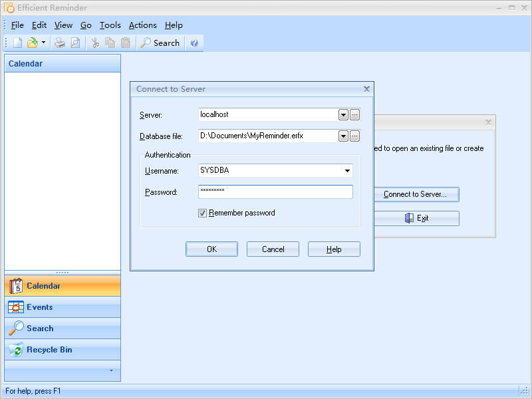532x399 pixels.
Task: Click the Recycle Bin icon in the sidebar
Action: [16, 350]
